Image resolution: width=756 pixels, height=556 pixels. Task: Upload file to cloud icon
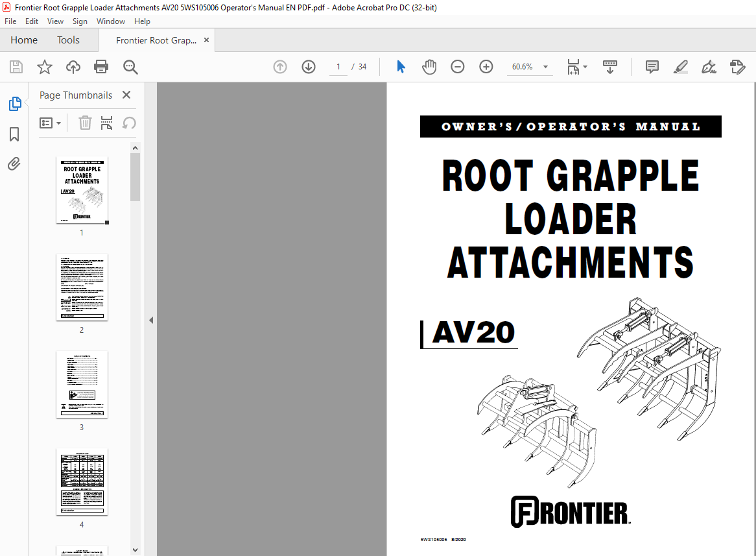click(73, 67)
